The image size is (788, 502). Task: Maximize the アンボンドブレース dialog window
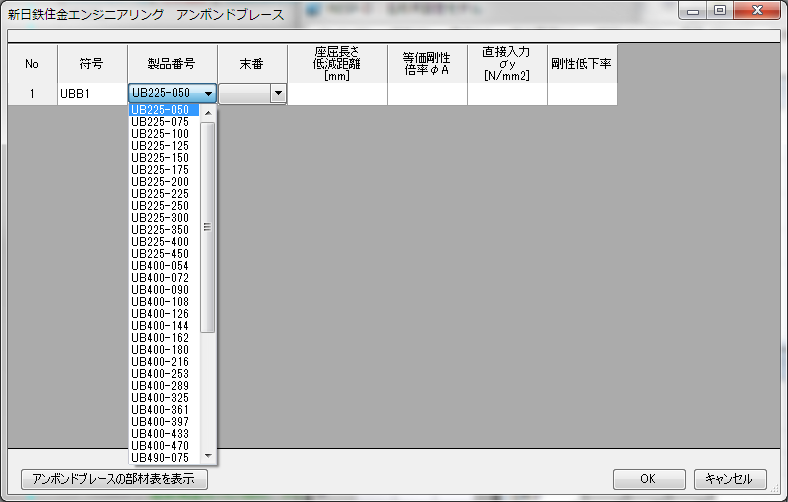[x=720, y=11]
